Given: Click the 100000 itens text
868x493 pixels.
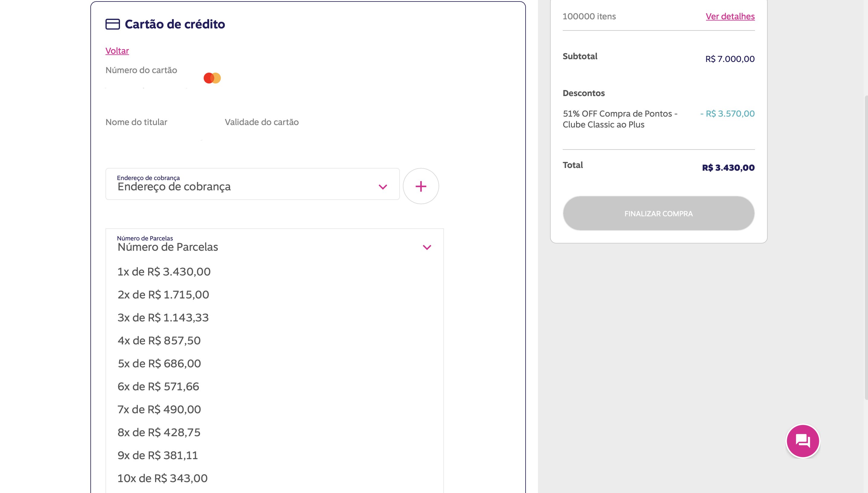Looking at the screenshot, I should click(589, 16).
